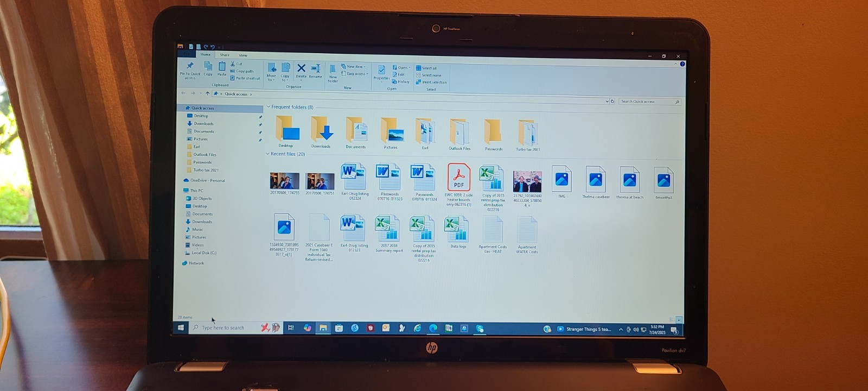Click the New folder icon
Screen dimensions: 868x391
coord(333,70)
